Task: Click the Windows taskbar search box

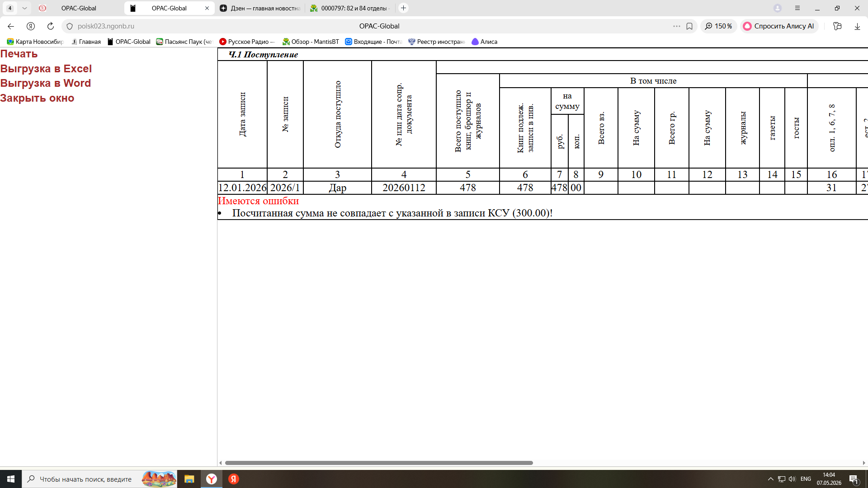Action: [x=99, y=479]
